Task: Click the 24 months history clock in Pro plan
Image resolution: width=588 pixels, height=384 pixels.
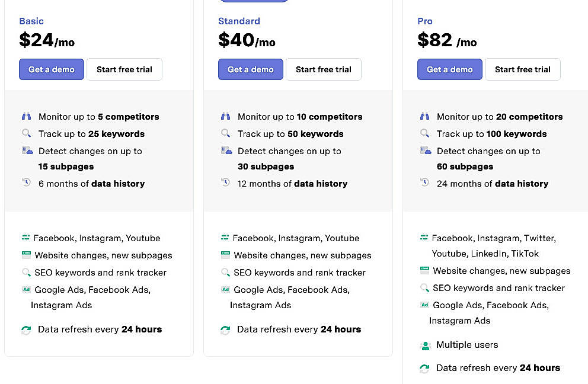Action: 424,183
